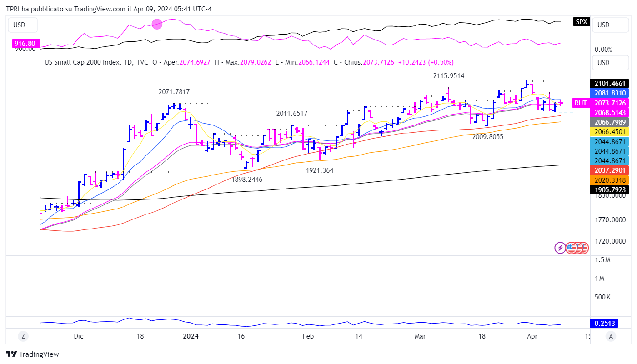Image resolution: width=637 pixels, height=364 pixels.
Task: Click the TradingView logo at bottom left
Action: [x=32, y=354]
